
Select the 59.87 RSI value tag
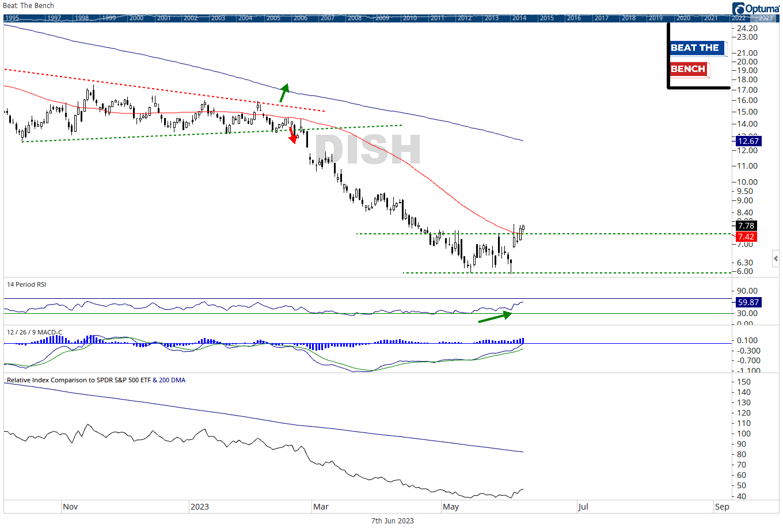click(748, 302)
